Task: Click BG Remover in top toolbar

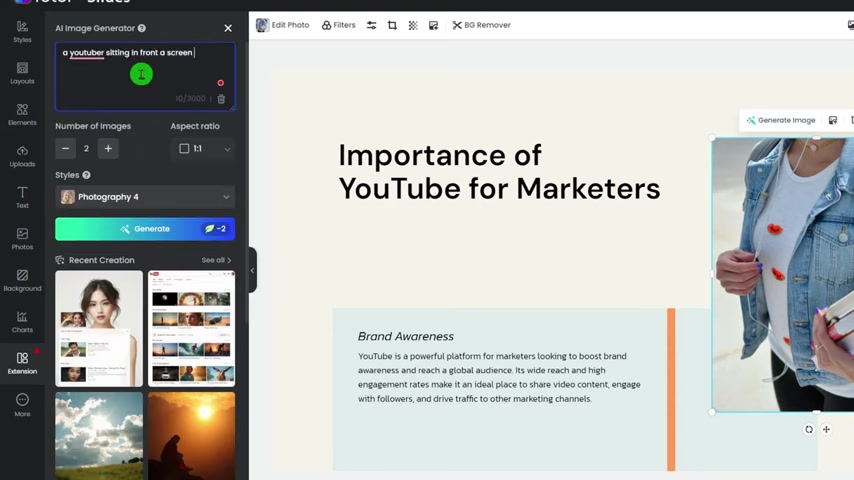Action: [481, 25]
